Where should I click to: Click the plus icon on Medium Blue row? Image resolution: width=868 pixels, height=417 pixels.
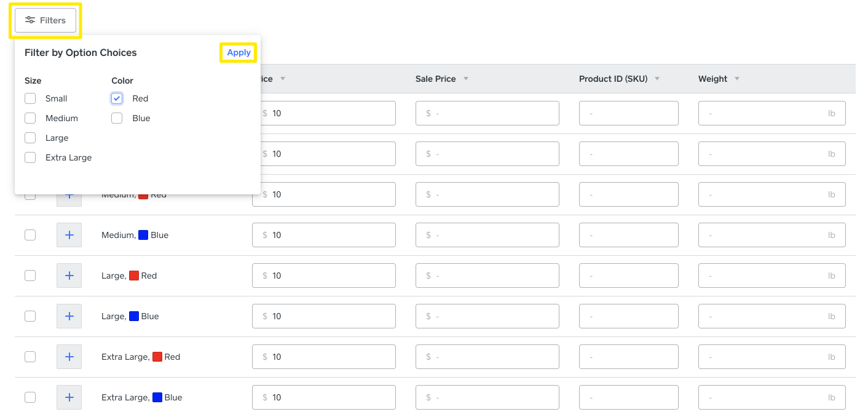pos(69,234)
